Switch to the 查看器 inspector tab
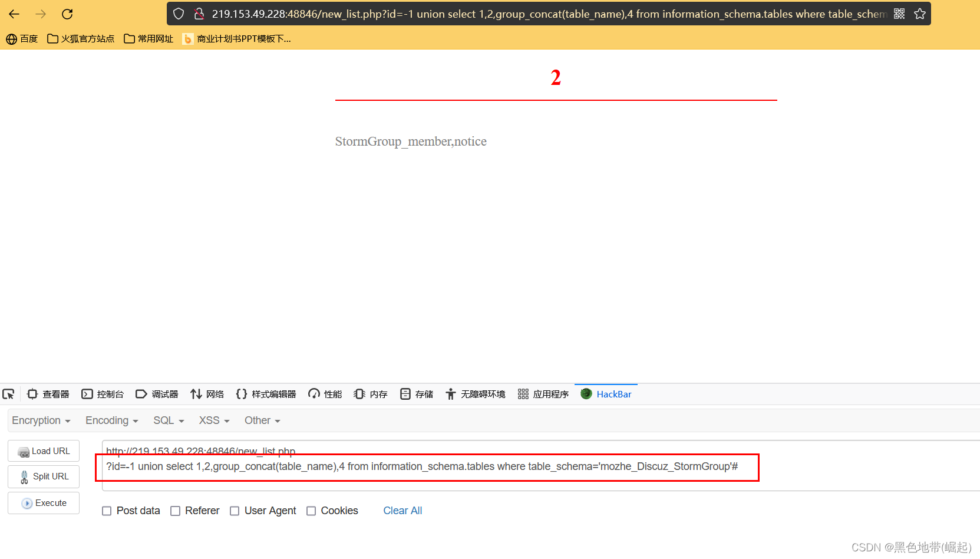This screenshot has width=980, height=559. 48,394
